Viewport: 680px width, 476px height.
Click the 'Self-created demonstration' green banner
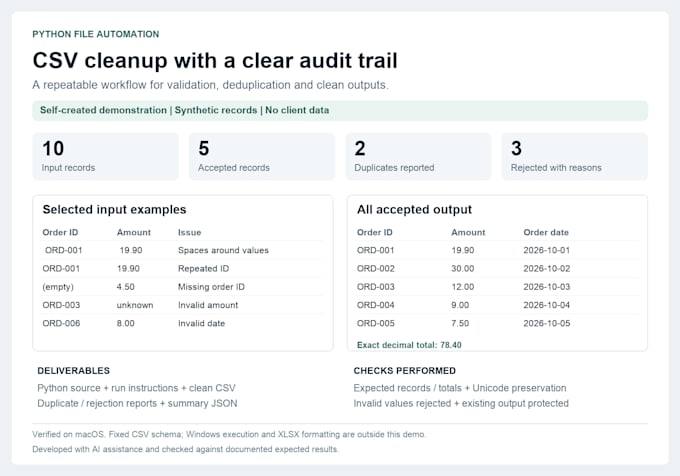[340, 111]
